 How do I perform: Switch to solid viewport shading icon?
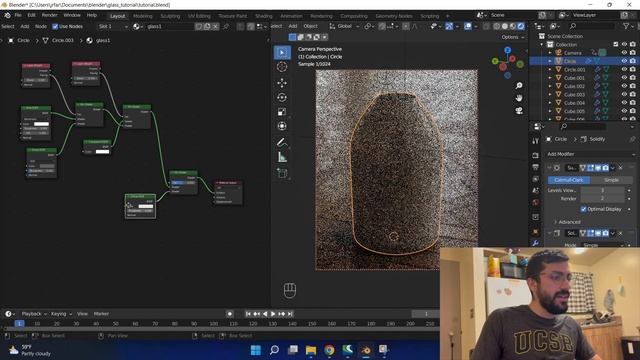click(x=505, y=26)
